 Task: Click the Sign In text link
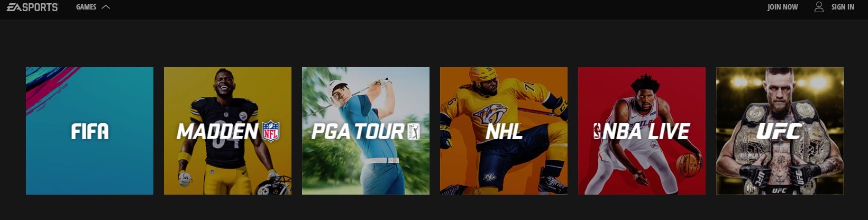[x=843, y=7]
